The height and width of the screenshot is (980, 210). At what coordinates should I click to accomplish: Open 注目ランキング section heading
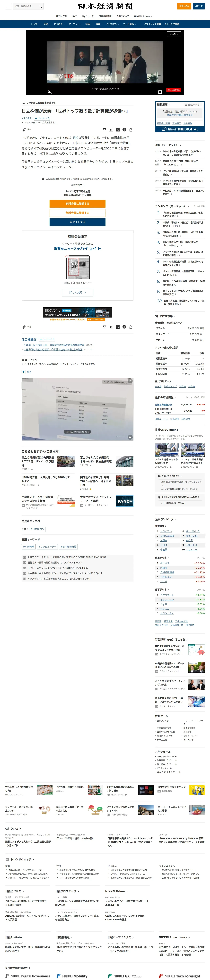pos(165,519)
